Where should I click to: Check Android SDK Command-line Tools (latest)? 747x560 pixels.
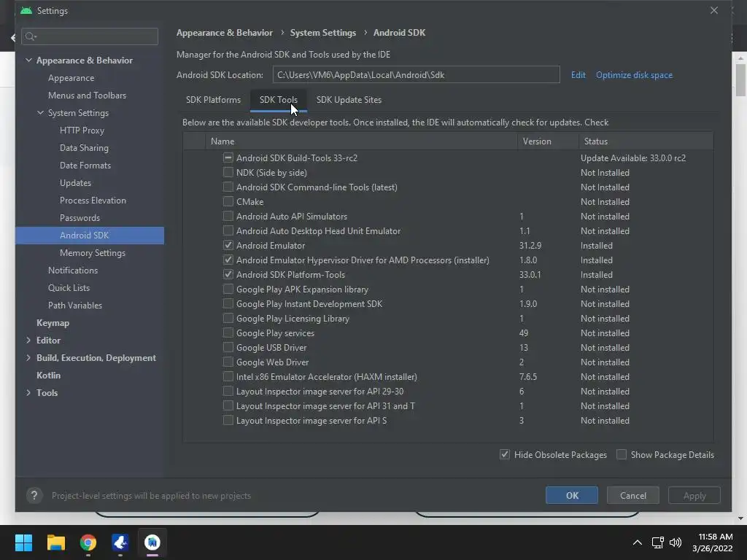point(228,187)
